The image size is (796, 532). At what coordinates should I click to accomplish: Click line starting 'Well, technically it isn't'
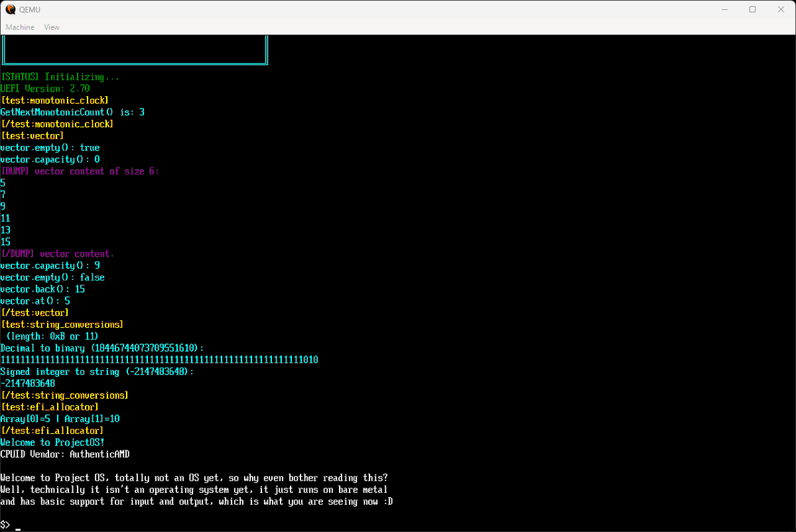(x=194, y=490)
